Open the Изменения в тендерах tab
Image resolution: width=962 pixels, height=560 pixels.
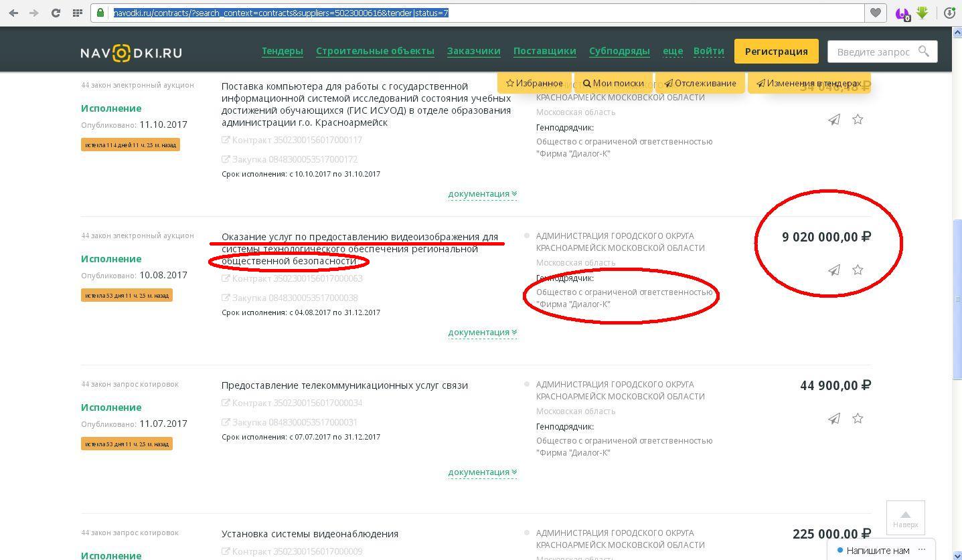pyautogui.click(x=809, y=84)
